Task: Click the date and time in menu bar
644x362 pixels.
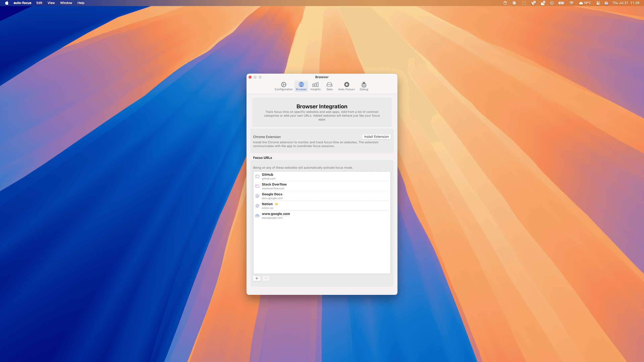Action: 626,3
